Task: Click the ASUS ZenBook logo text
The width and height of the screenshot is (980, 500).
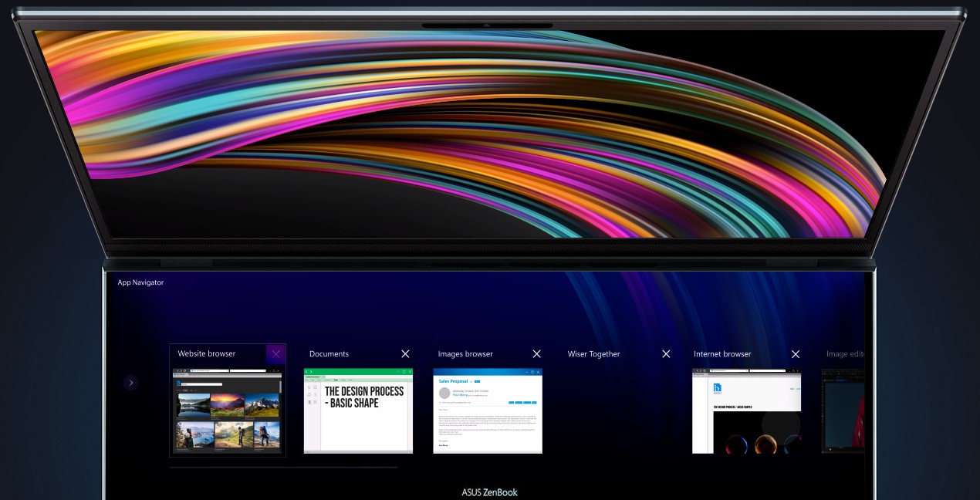Action: [489, 492]
